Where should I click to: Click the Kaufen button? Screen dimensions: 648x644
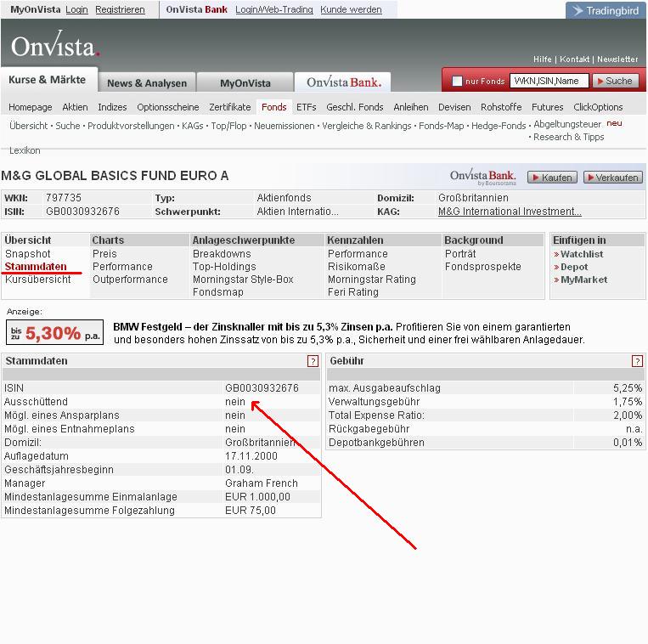tap(552, 178)
